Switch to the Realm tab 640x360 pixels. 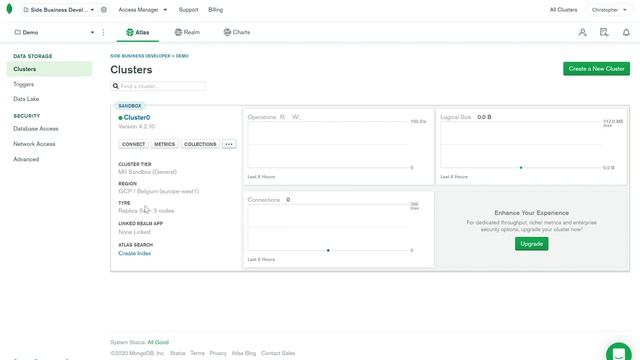(187, 32)
